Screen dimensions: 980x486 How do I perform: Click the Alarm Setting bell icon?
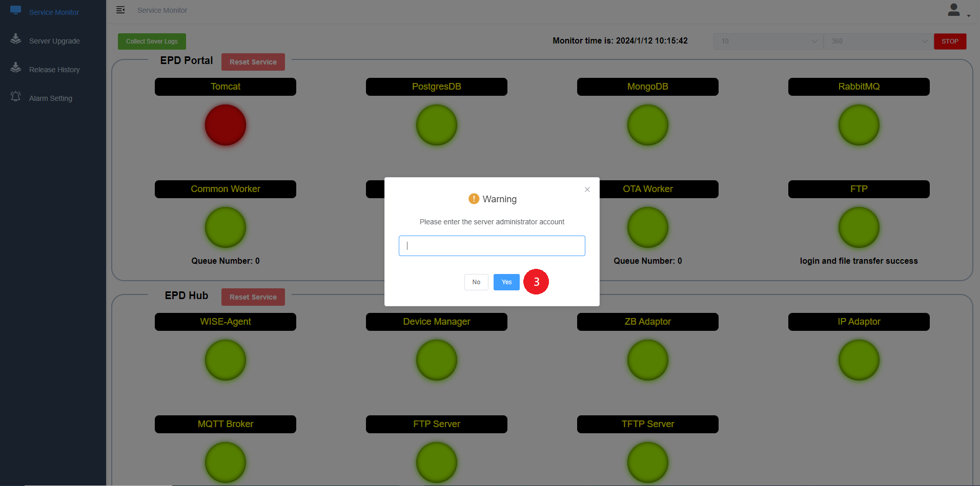[16, 96]
